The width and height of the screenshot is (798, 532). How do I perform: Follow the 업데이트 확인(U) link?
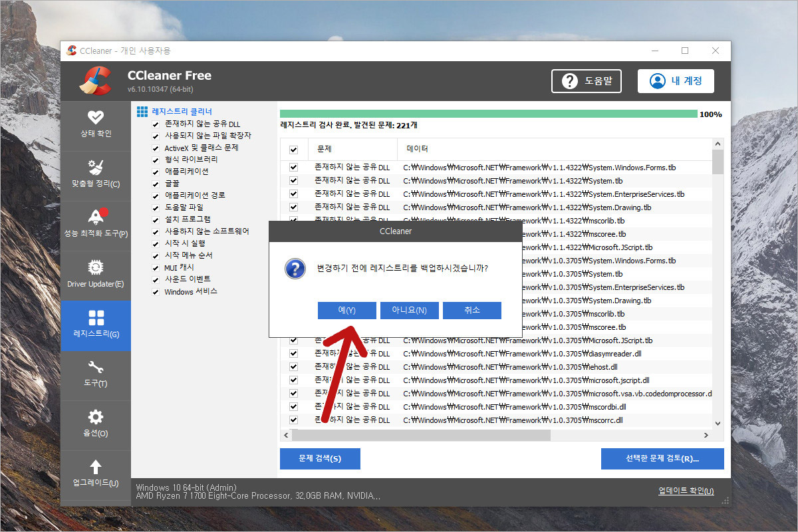pyautogui.click(x=686, y=491)
